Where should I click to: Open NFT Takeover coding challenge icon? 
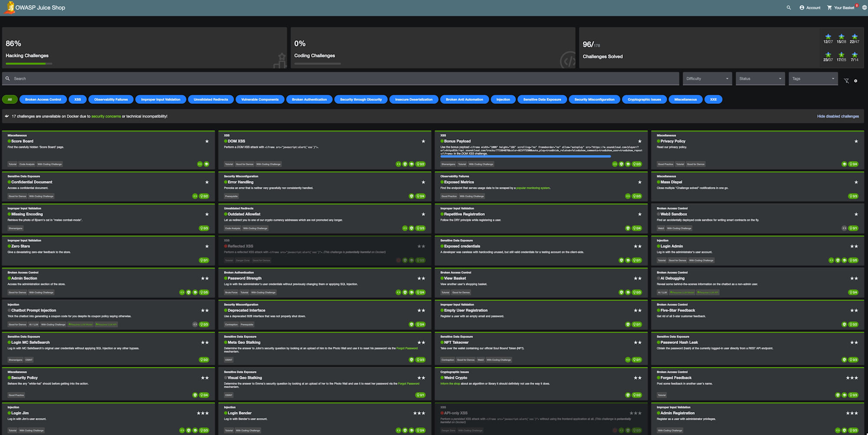tap(628, 360)
